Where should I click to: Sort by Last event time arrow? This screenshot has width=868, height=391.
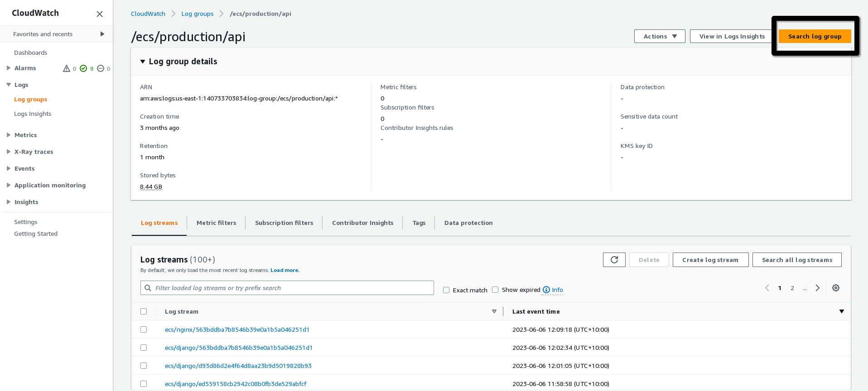(842, 311)
